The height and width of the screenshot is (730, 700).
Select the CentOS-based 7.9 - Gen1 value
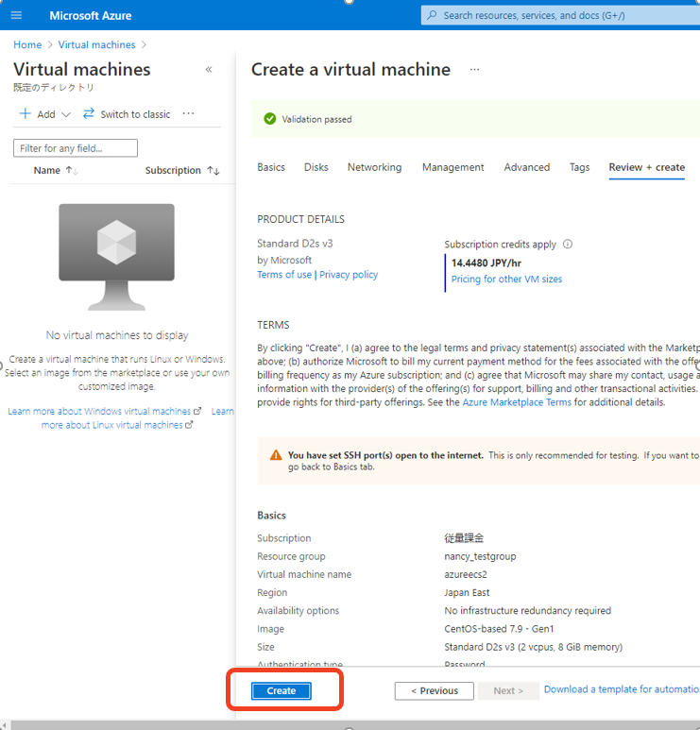[x=499, y=629]
